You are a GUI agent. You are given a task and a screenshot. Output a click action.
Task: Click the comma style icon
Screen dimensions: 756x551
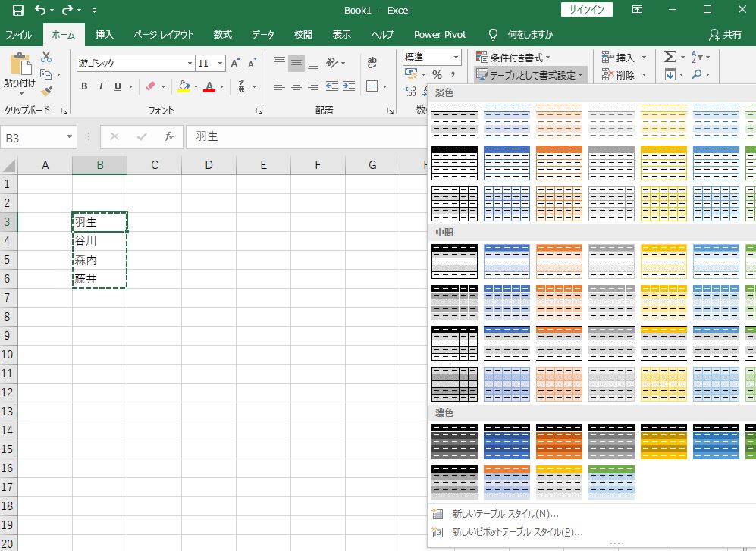[x=453, y=75]
